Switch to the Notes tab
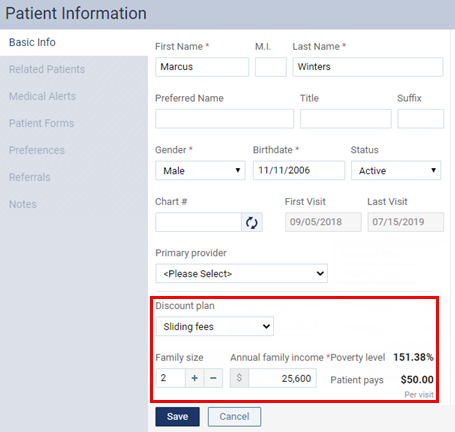455x432 pixels. click(x=23, y=204)
